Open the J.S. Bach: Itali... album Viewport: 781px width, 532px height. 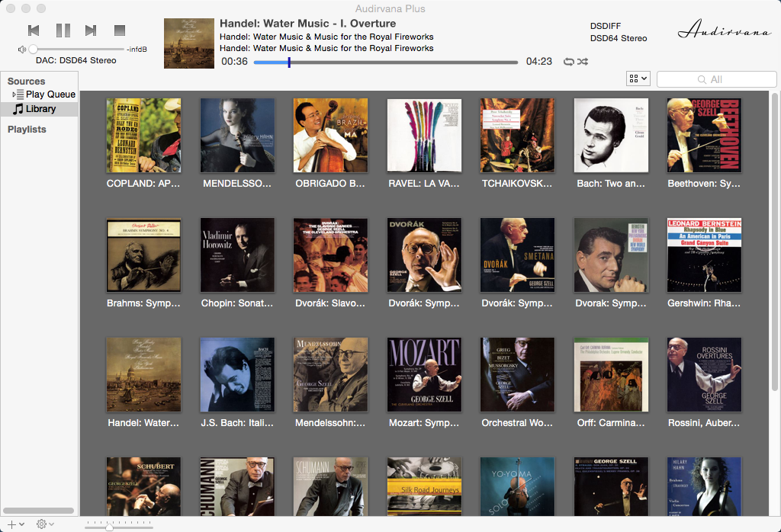(237, 374)
